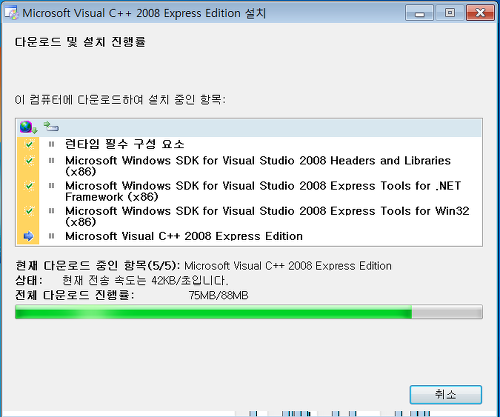Close the installer window

coord(480,13)
